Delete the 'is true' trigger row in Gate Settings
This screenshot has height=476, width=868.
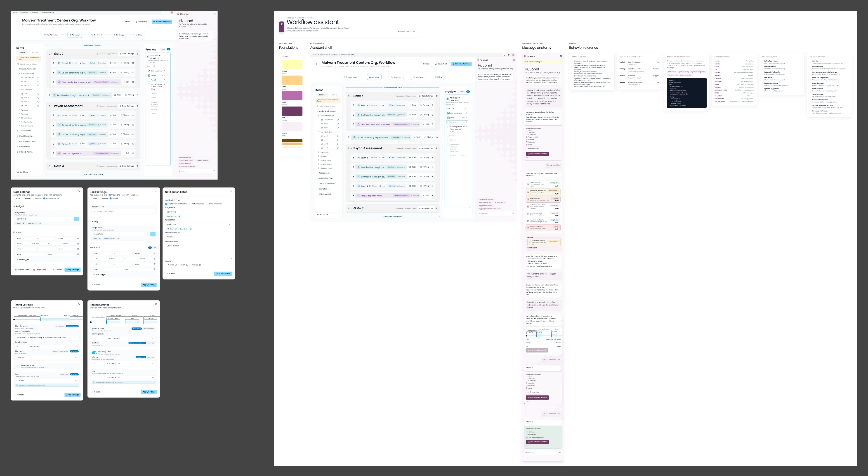(78, 254)
